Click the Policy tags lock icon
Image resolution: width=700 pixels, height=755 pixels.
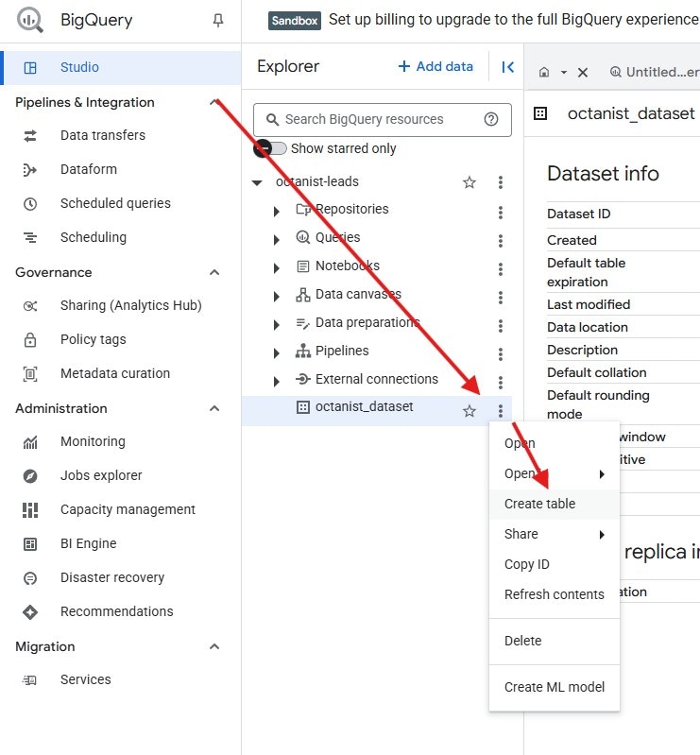pyautogui.click(x=30, y=340)
